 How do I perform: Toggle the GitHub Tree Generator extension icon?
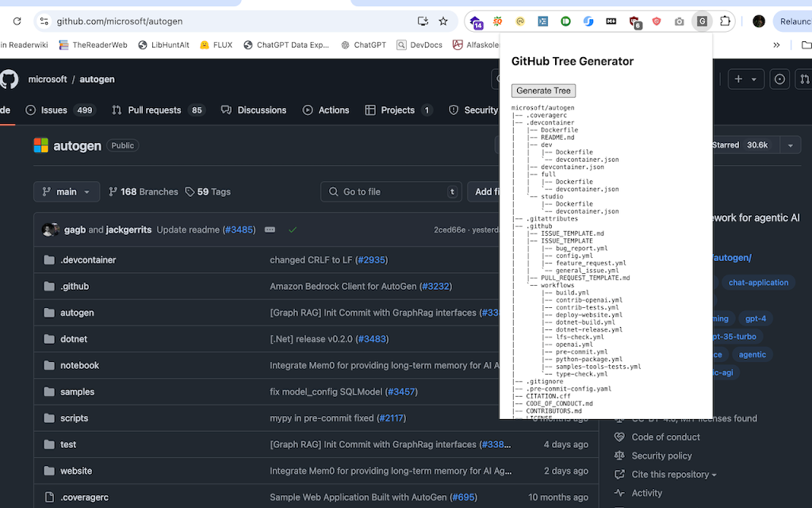point(703,21)
